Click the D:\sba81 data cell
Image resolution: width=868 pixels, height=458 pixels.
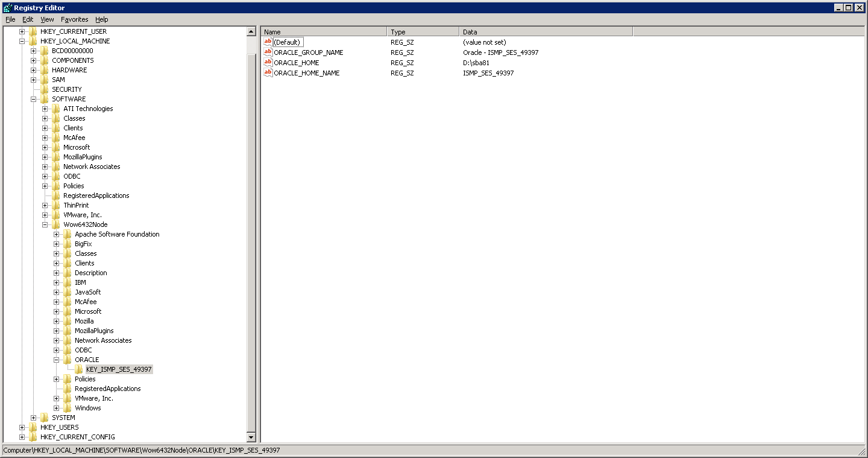476,63
